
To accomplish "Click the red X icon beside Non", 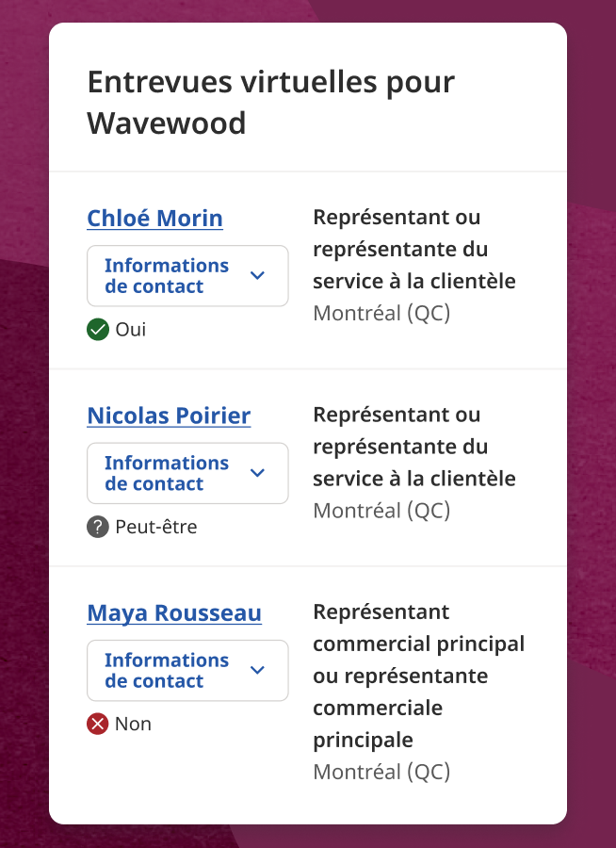I will 98,724.
